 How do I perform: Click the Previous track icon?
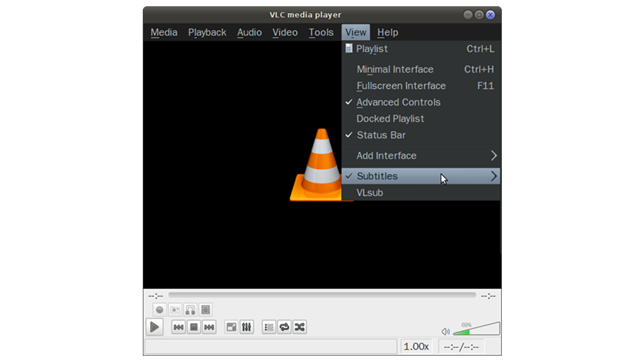pyautogui.click(x=179, y=327)
